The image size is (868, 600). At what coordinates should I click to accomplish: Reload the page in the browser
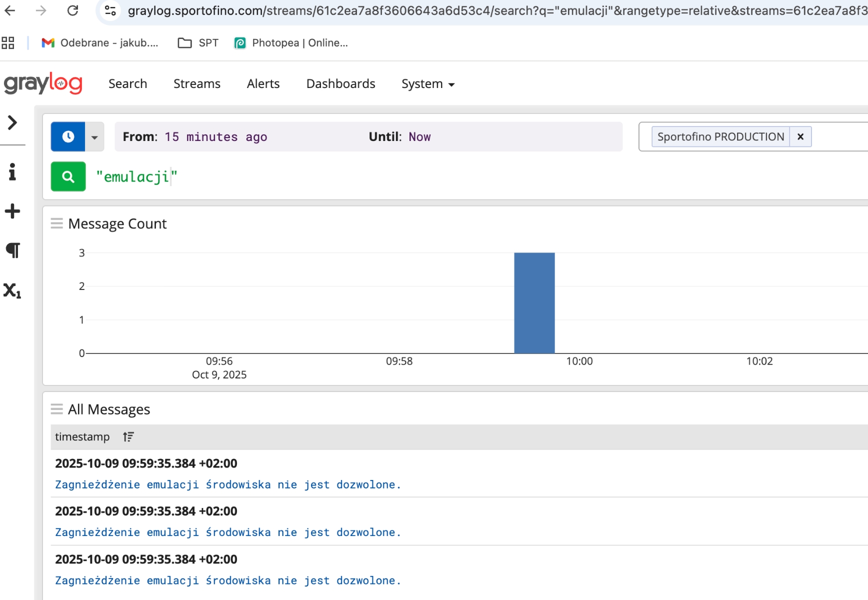(x=73, y=10)
